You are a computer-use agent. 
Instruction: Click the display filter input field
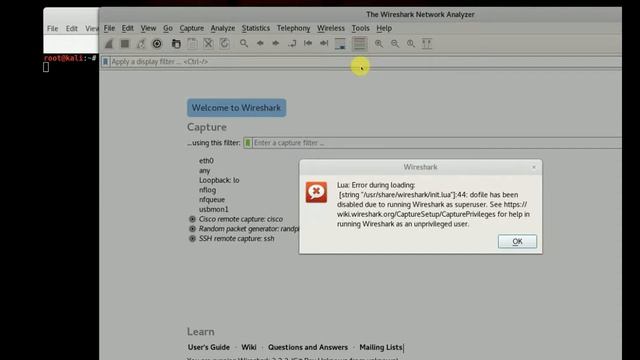click(x=365, y=62)
